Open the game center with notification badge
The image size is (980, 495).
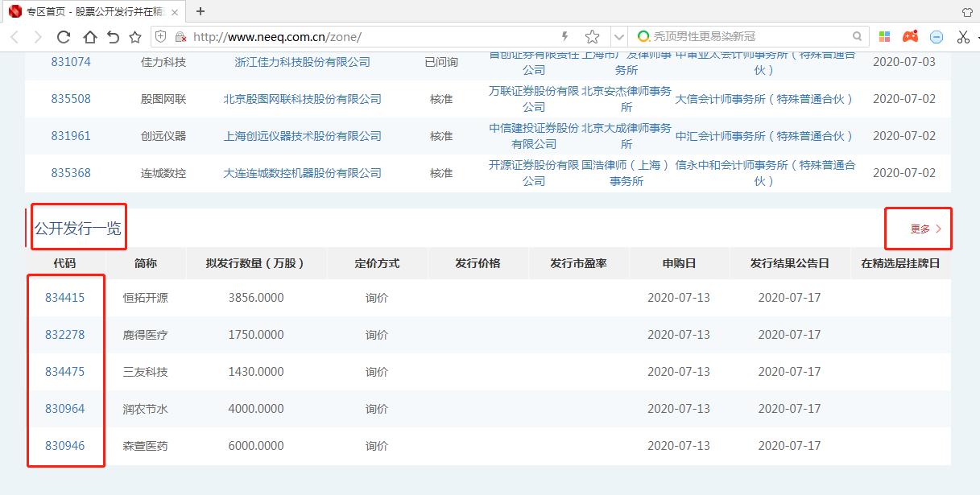click(908, 36)
